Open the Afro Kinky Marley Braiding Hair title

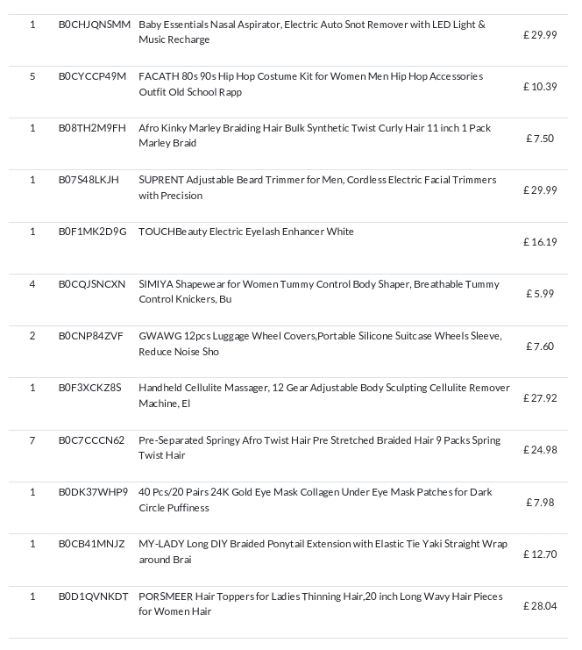tap(315, 136)
